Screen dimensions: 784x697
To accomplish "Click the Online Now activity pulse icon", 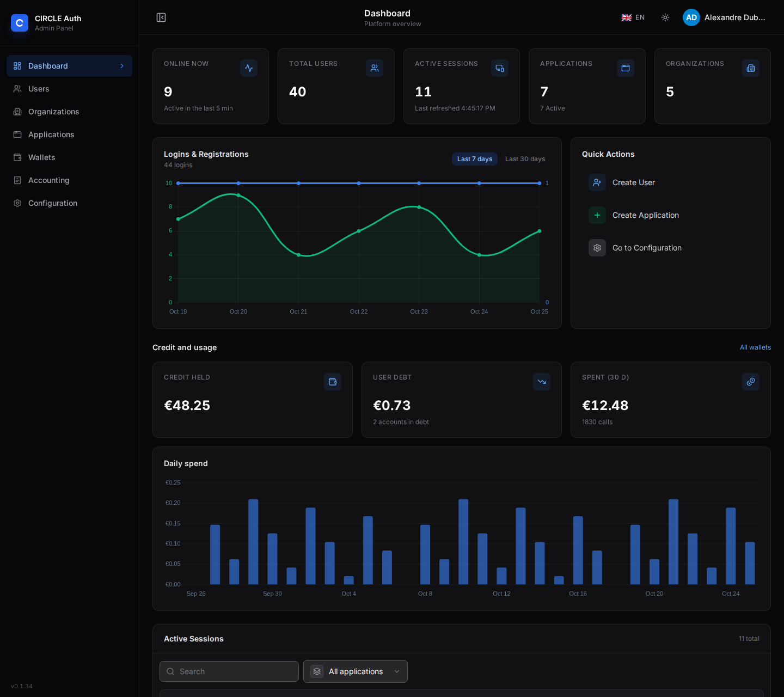I will [249, 68].
